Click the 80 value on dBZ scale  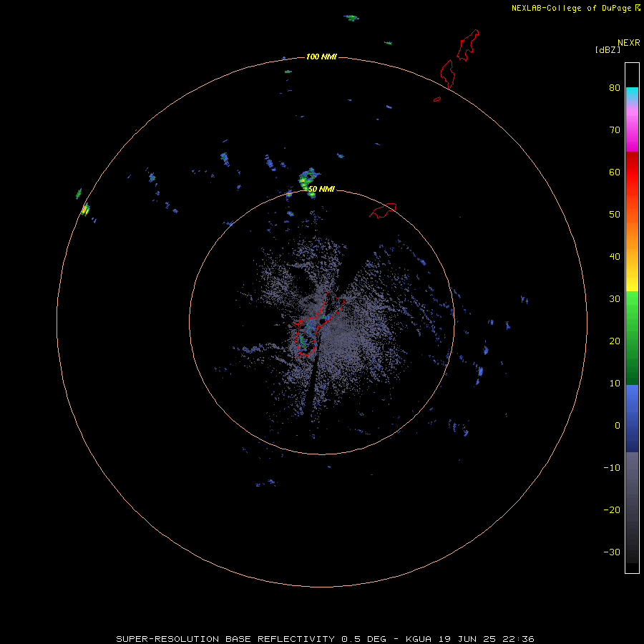(x=615, y=87)
